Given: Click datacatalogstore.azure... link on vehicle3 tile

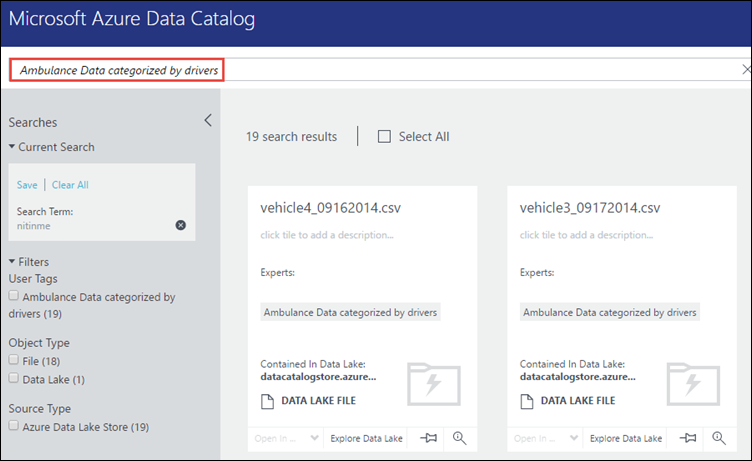Looking at the screenshot, I should (577, 377).
